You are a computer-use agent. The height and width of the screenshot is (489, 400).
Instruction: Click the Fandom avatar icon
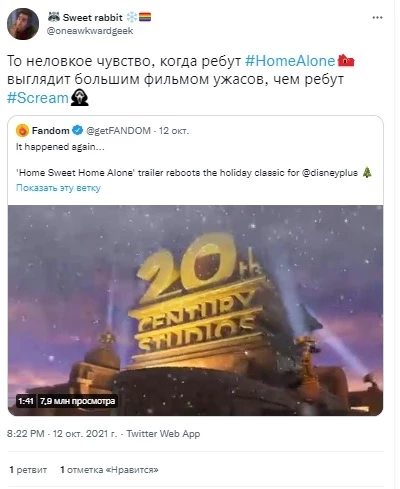pyautogui.click(x=22, y=131)
